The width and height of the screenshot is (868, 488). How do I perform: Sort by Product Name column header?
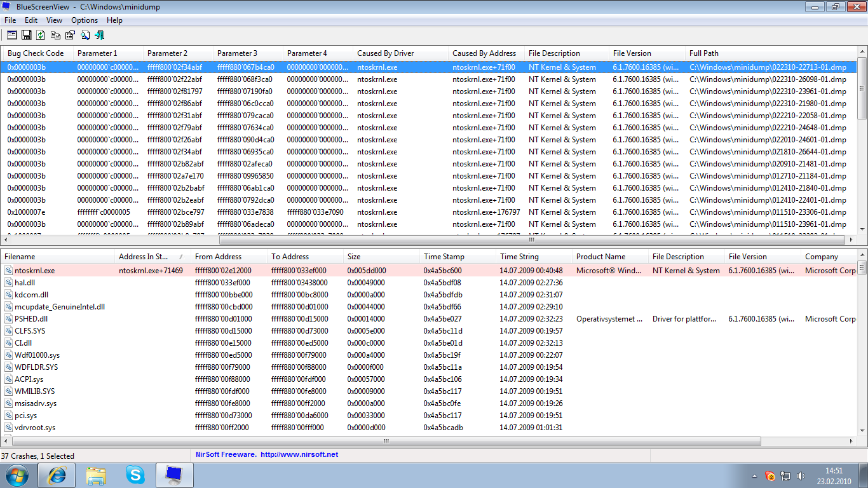click(x=610, y=257)
